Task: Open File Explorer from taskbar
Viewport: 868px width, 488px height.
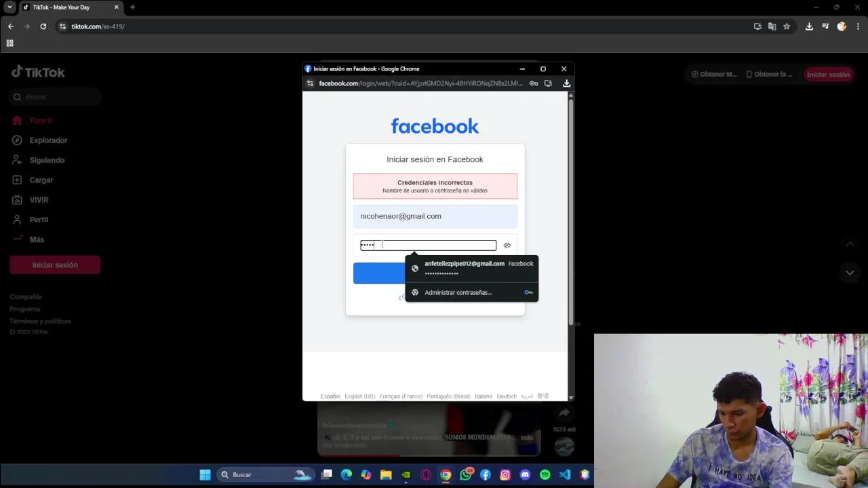Action: [x=386, y=475]
